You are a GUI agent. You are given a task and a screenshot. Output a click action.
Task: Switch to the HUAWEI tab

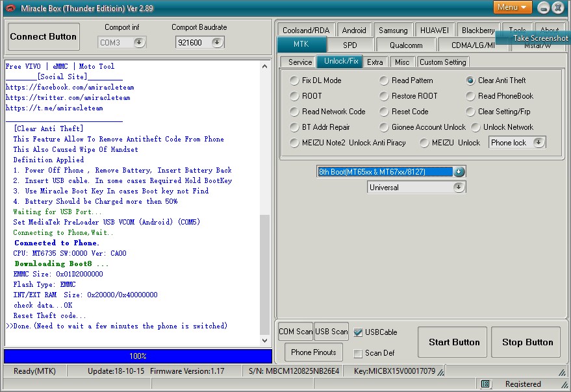(x=435, y=31)
